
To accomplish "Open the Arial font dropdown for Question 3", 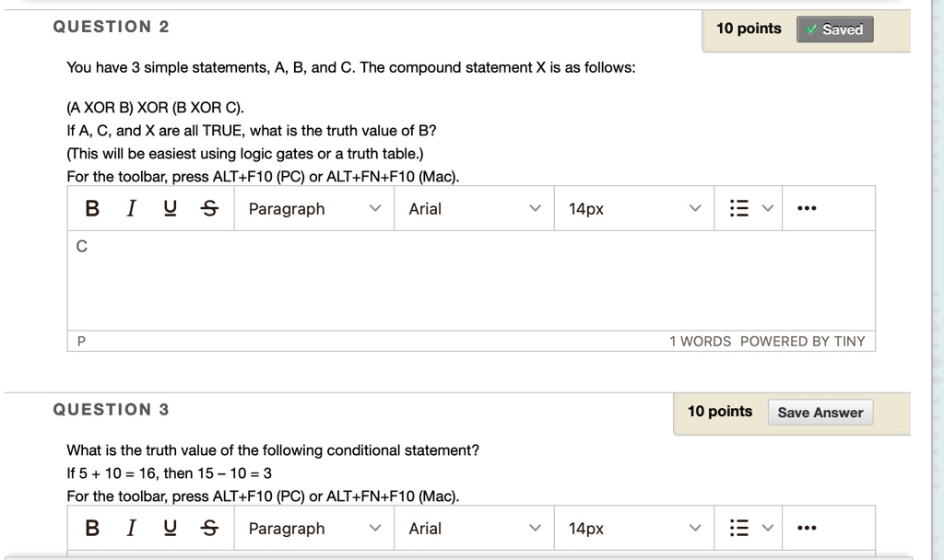I will 473,528.
